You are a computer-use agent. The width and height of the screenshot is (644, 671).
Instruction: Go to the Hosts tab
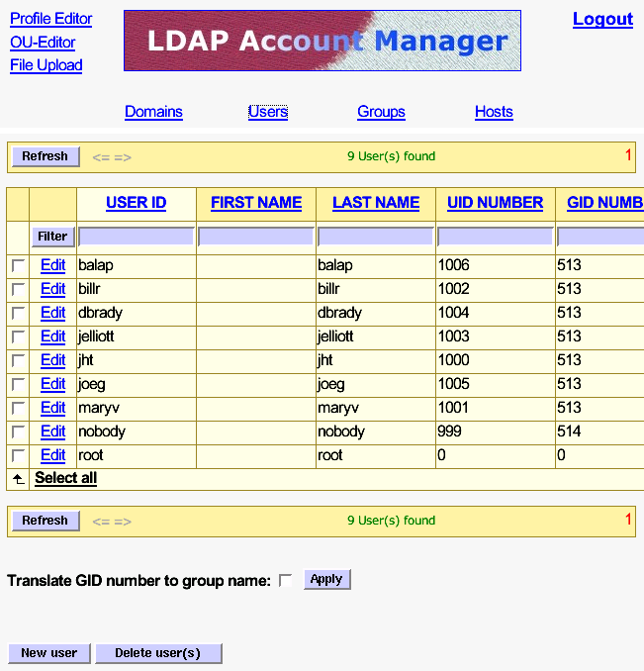point(494,112)
